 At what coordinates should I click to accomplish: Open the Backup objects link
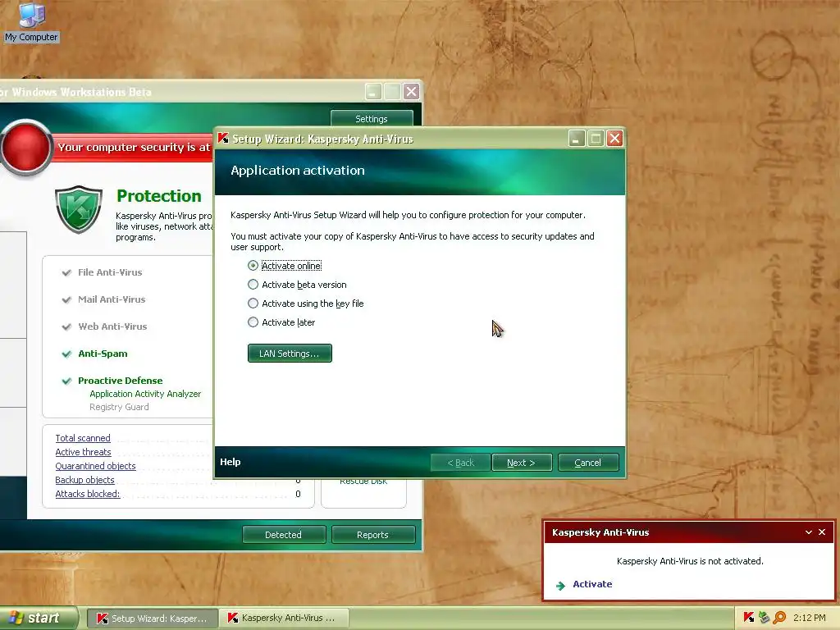84,480
